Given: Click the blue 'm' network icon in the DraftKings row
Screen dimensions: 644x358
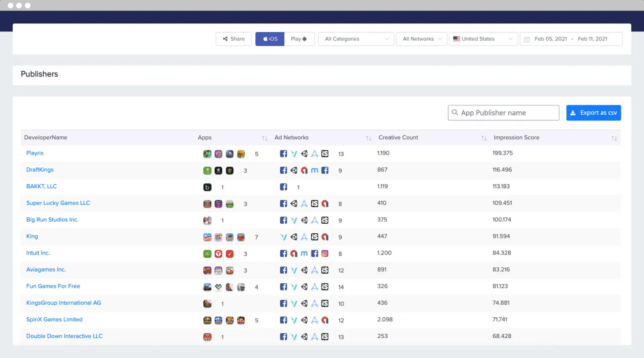Looking at the screenshot, I should click(x=314, y=170).
